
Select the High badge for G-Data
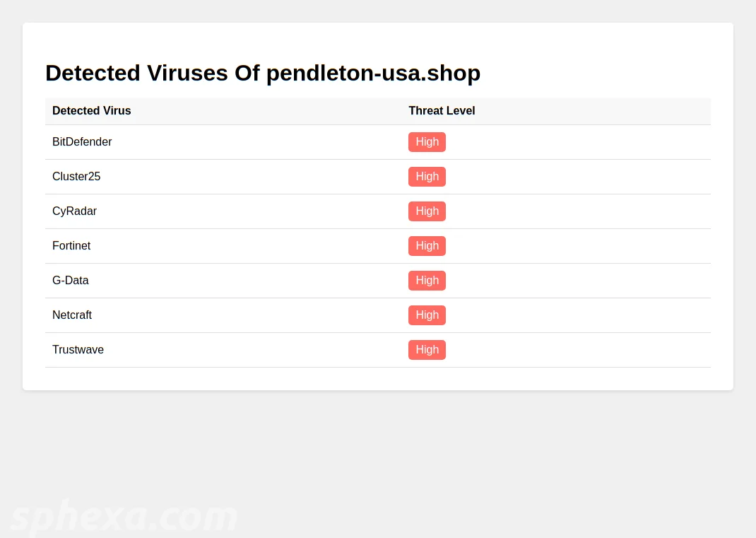click(x=427, y=281)
